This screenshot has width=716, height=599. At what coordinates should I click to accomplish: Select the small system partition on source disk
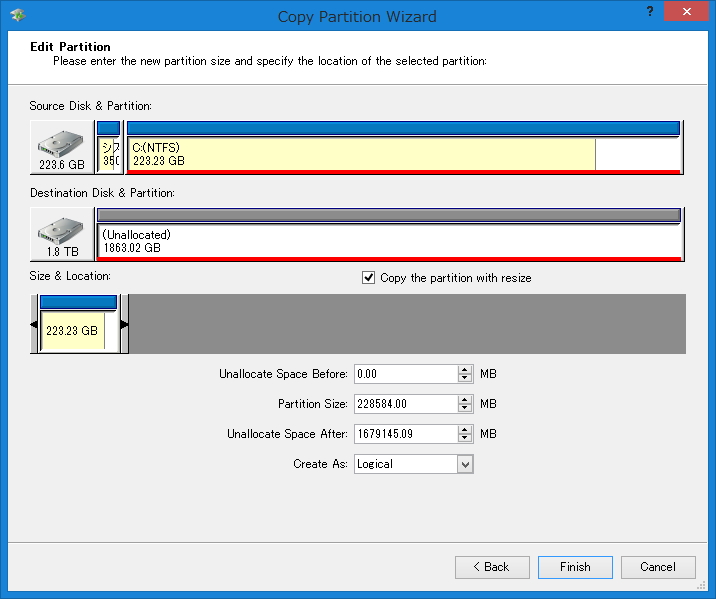[109, 147]
